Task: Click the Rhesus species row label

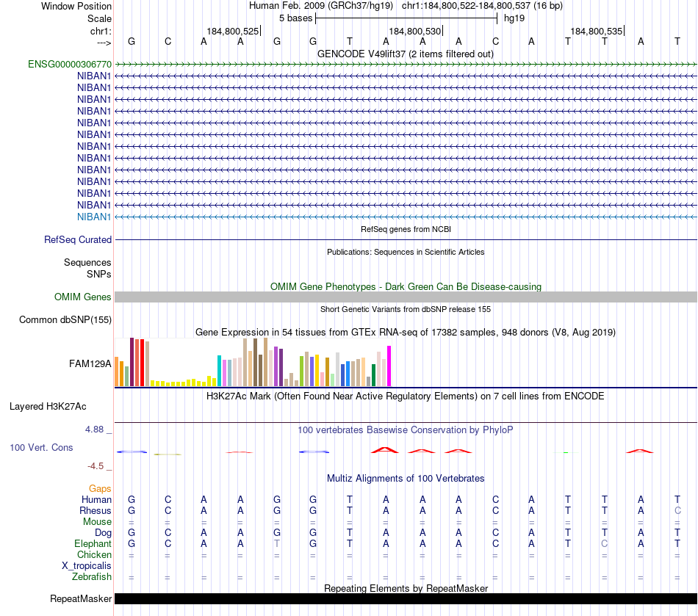Action: coord(96,510)
